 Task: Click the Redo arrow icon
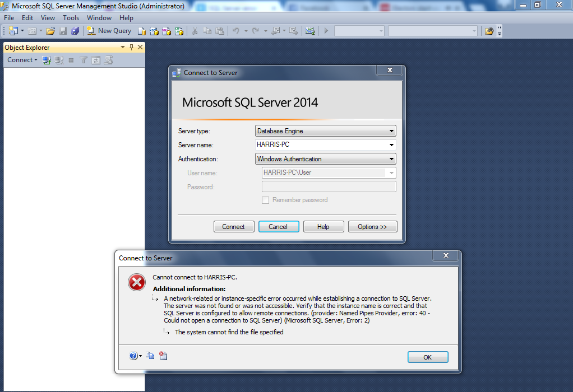click(256, 31)
